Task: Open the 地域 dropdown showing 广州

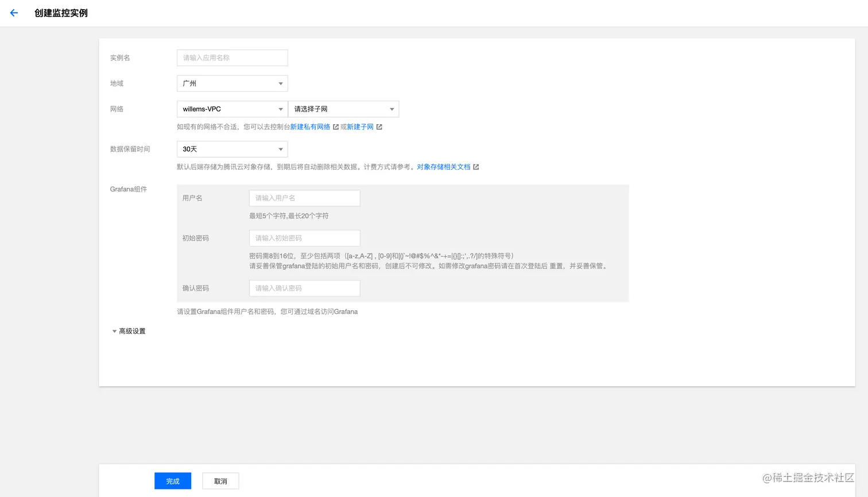Action: [x=232, y=83]
